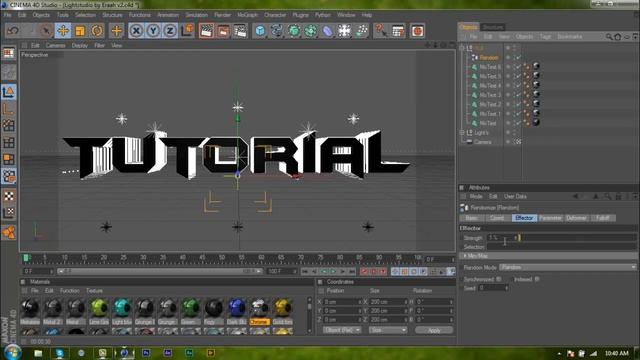
Task: Open Render Settings icon
Action: (240, 31)
